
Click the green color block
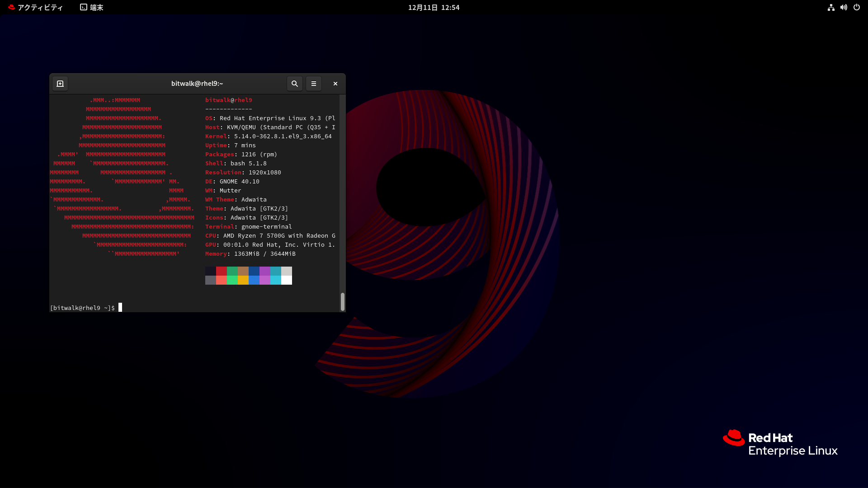[232, 271]
